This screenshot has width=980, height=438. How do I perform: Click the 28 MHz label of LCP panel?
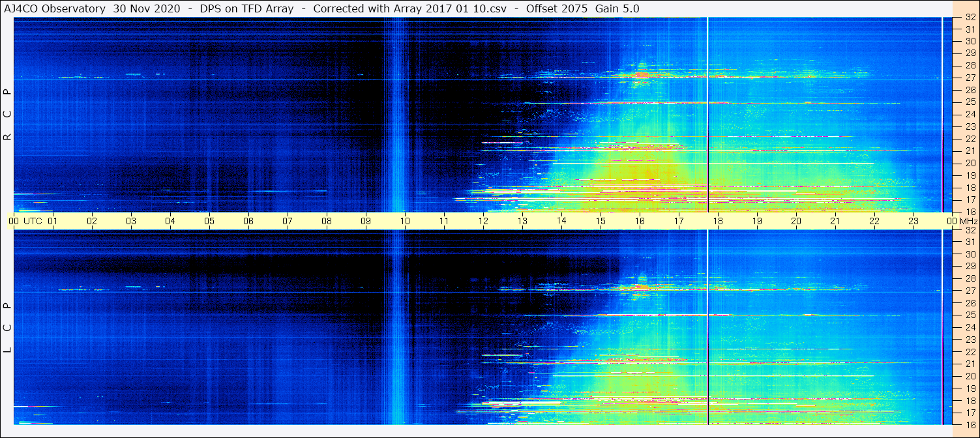click(970, 278)
